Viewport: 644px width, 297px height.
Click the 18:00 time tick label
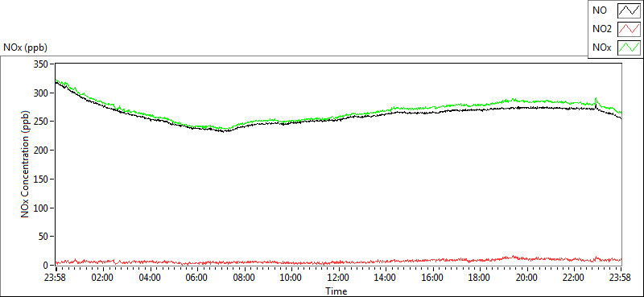(x=480, y=277)
